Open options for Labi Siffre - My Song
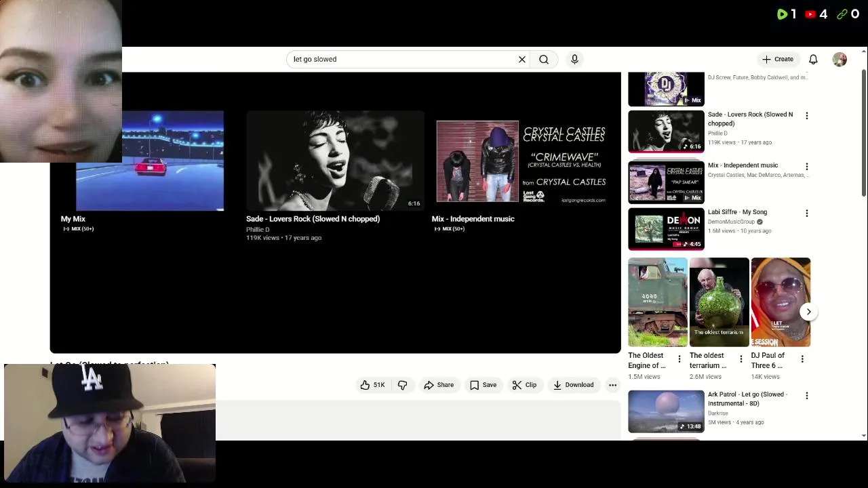Viewport: 868px width, 488px height. pyautogui.click(x=807, y=213)
